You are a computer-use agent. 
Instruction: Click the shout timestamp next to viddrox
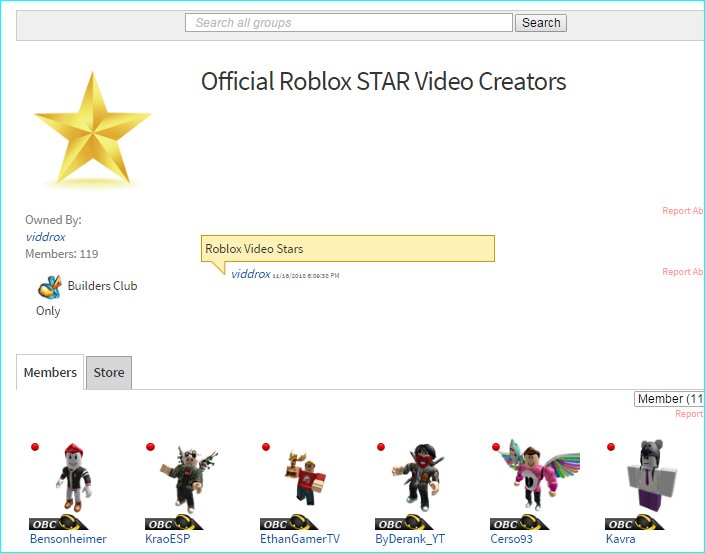click(x=306, y=276)
